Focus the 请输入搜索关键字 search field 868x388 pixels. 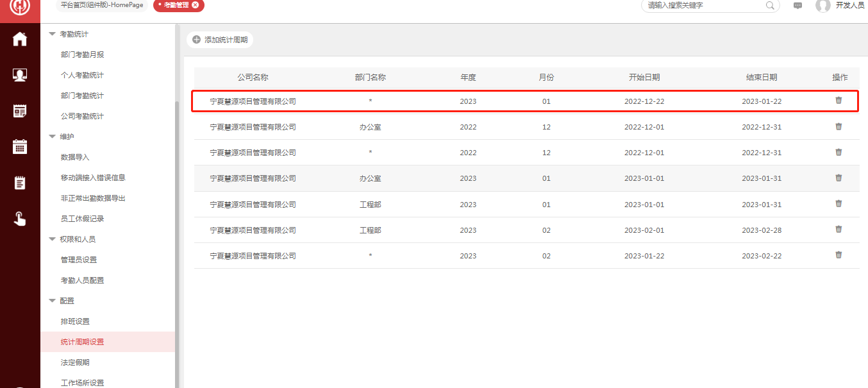710,5
